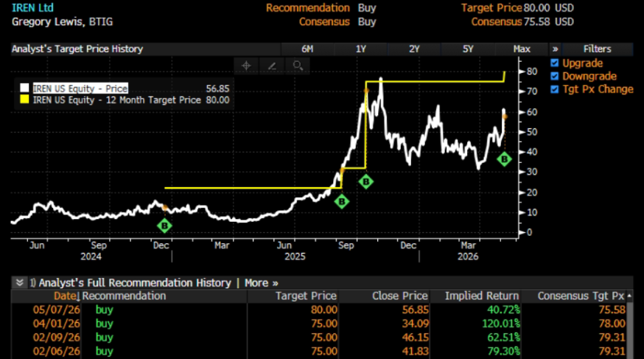
Task: Click the IREN Ltd company name
Action: click(x=32, y=8)
